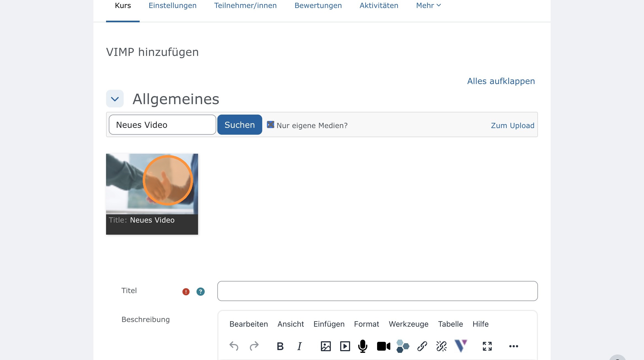Collapse the Allgemeines section chevron
644x360 pixels.
(x=115, y=99)
